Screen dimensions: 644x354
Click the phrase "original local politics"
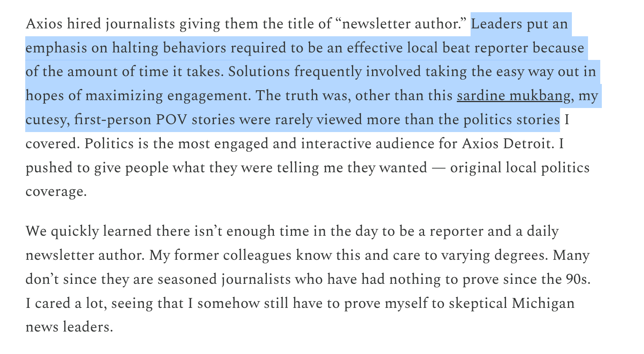519,168
